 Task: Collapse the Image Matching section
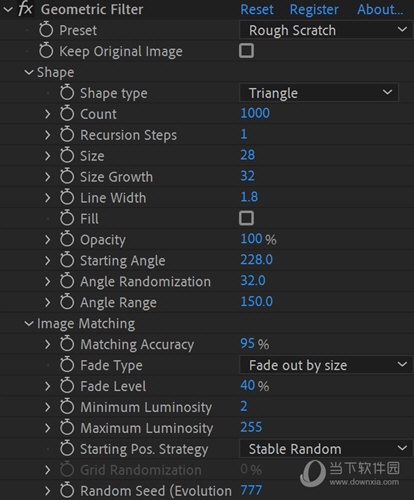(29, 323)
